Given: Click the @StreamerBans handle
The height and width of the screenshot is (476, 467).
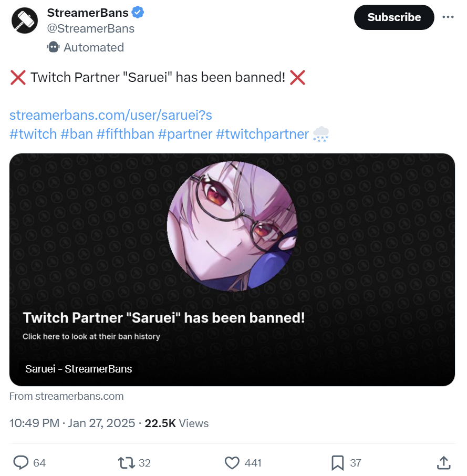Looking at the screenshot, I should (x=91, y=28).
